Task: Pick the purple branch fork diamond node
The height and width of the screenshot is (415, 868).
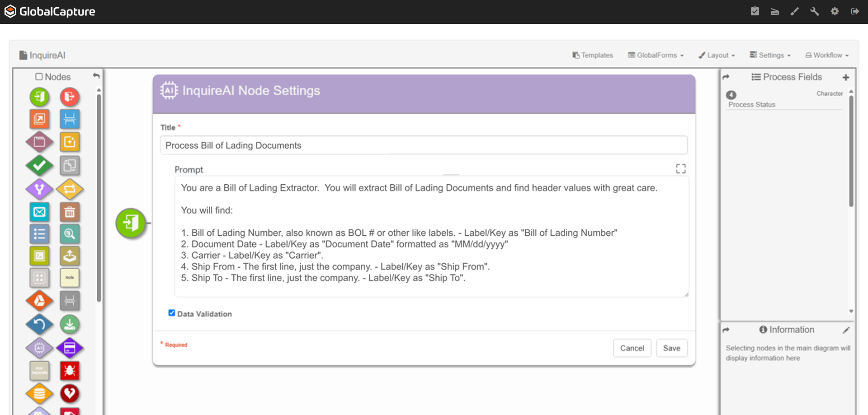Action: (x=39, y=189)
